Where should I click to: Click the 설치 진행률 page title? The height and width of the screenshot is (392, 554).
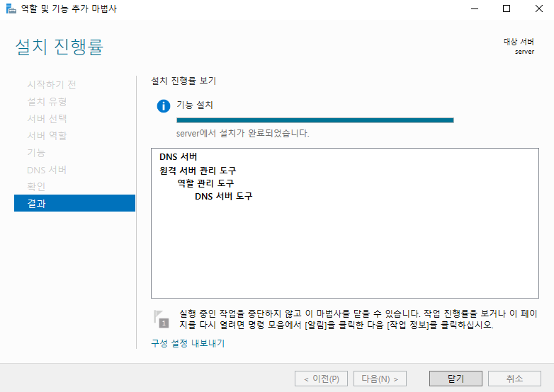[60, 47]
